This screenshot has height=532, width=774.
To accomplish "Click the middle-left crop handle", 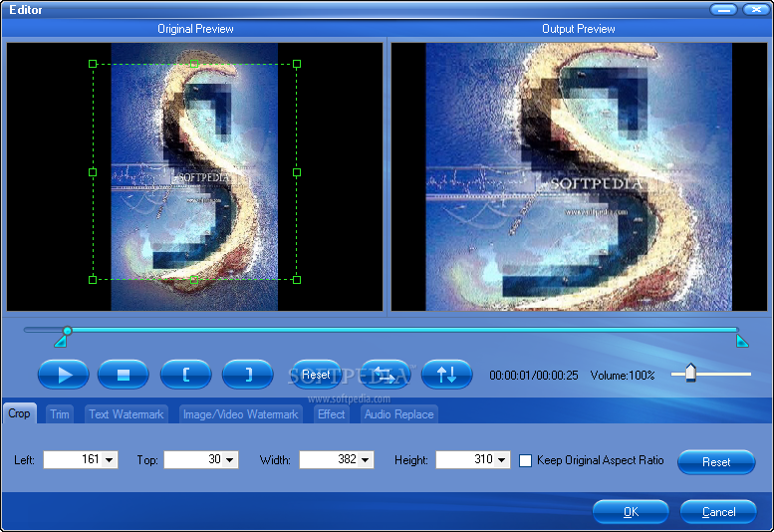I will (93, 172).
